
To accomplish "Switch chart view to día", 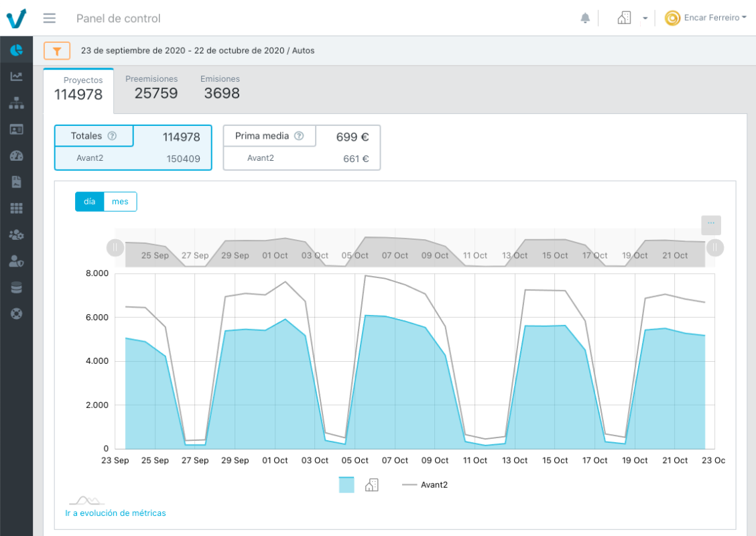I will point(90,202).
